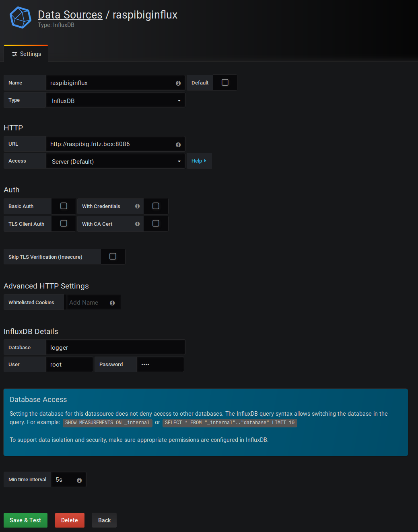Open the Type dropdown showing InfluxDB
The height and width of the screenshot is (532, 418).
pyautogui.click(x=115, y=100)
